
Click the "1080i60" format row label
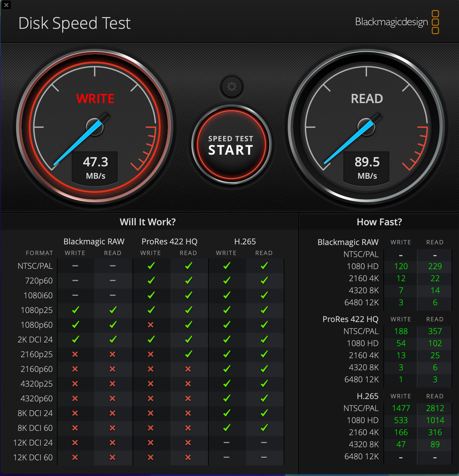click(38, 295)
